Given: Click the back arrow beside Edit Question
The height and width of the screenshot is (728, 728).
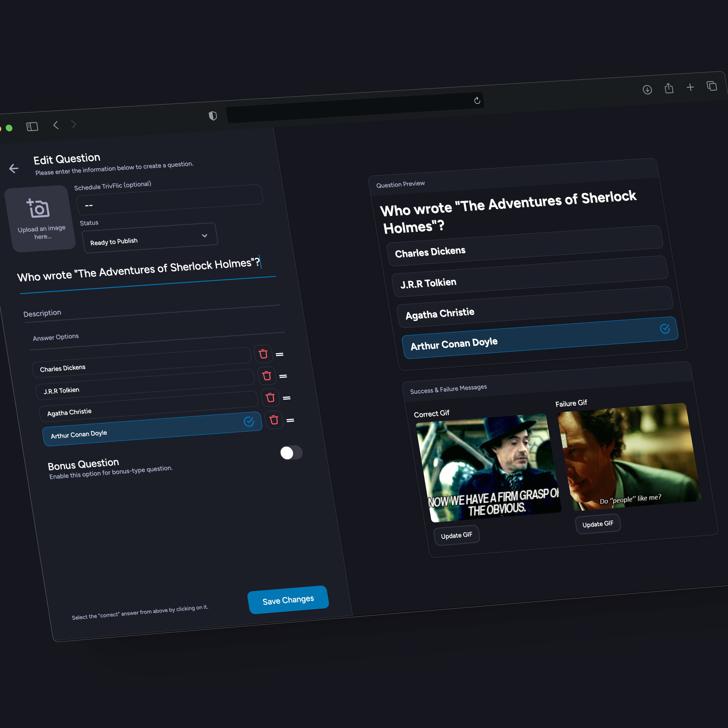Looking at the screenshot, I should [14, 168].
